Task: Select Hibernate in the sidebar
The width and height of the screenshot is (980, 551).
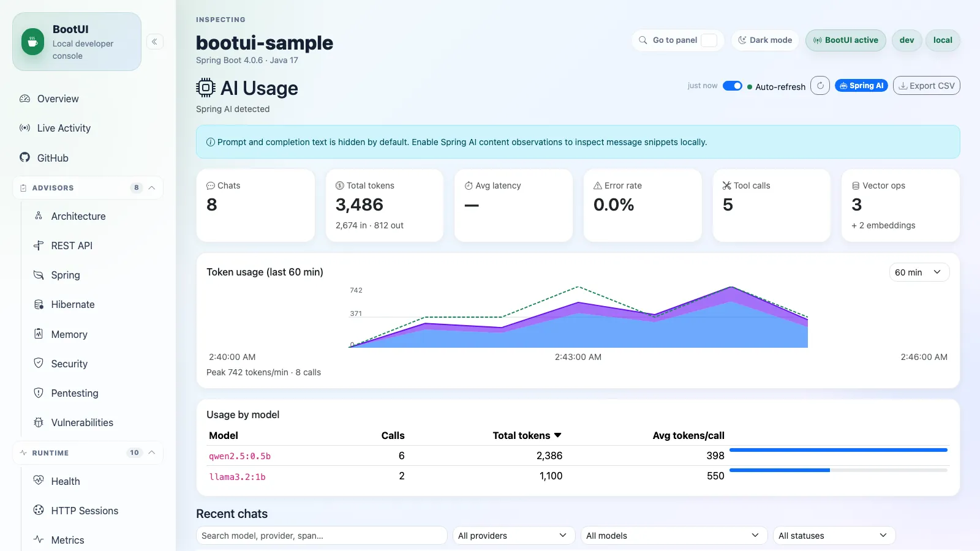Action: click(x=95, y=304)
